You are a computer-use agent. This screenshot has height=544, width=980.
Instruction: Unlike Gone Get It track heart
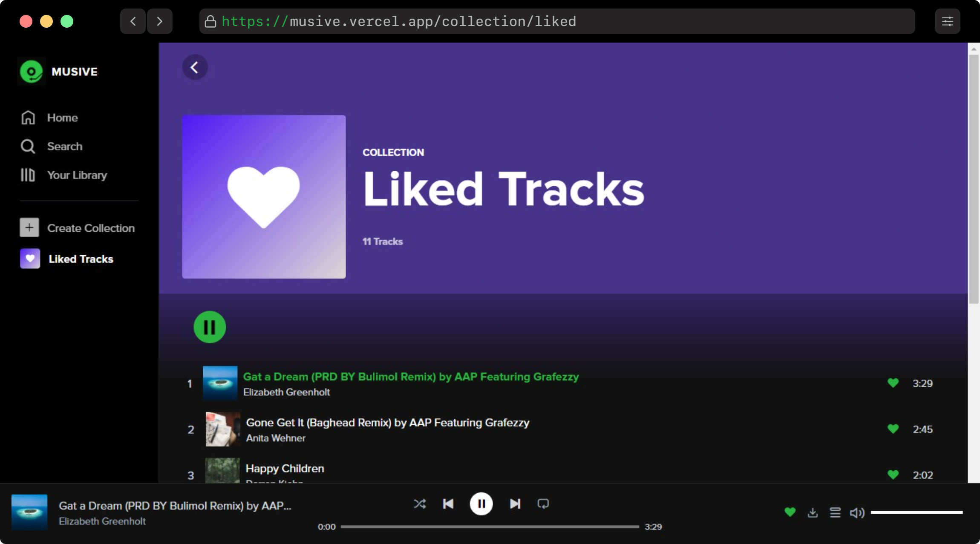[893, 429]
